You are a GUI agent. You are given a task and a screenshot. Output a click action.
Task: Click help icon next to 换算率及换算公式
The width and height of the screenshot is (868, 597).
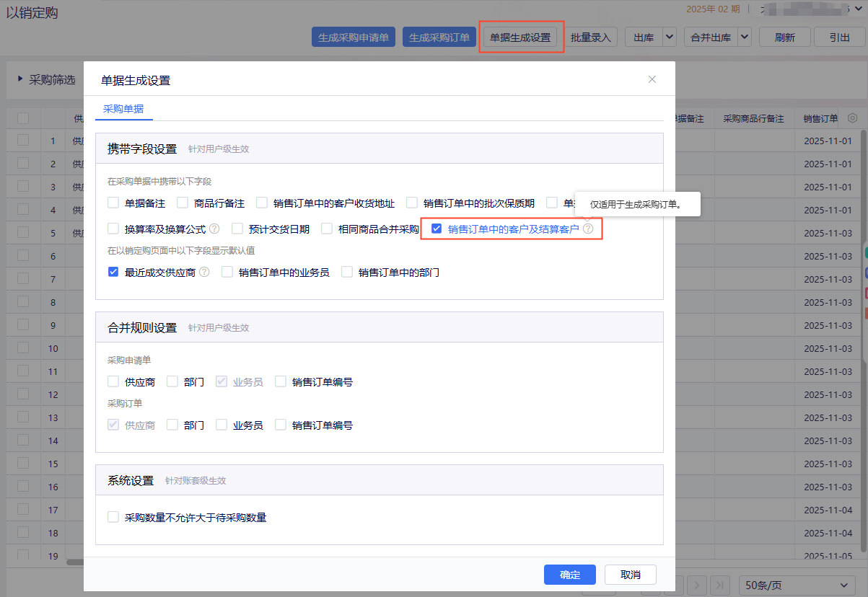coord(214,229)
